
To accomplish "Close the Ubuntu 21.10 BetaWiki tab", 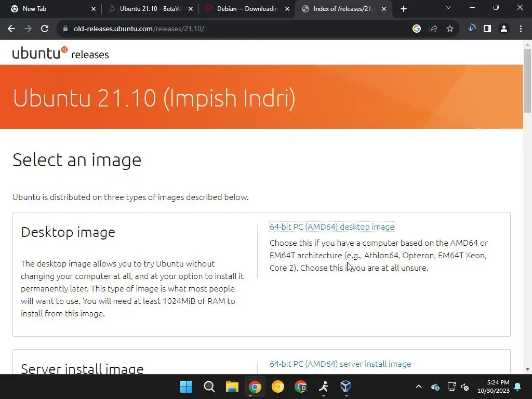I will tap(191, 9).
